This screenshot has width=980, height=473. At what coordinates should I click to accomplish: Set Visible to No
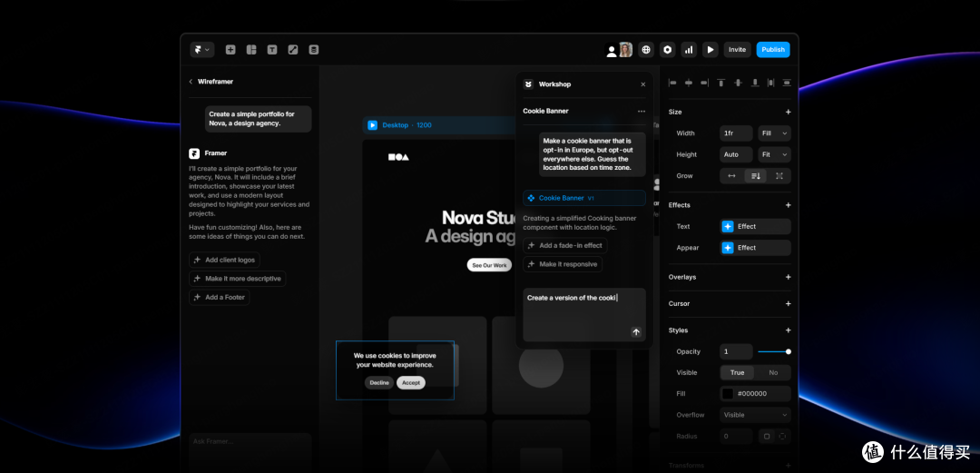(x=773, y=373)
